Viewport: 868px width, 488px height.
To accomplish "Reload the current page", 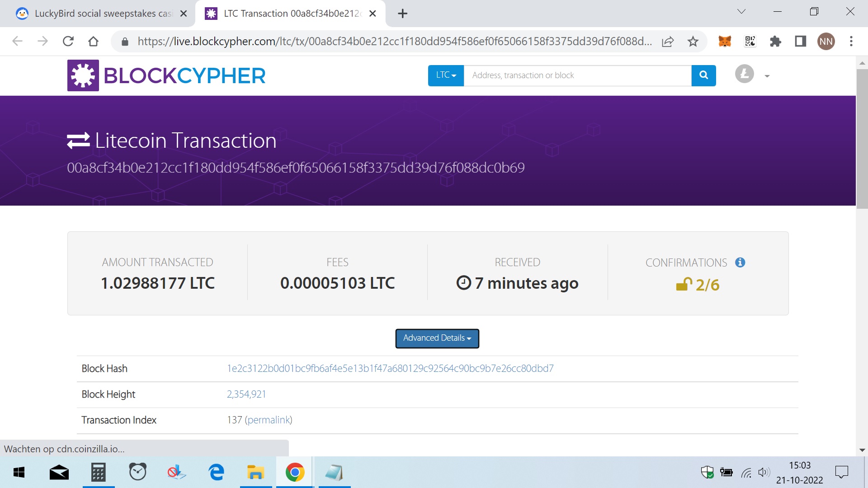I will point(68,42).
